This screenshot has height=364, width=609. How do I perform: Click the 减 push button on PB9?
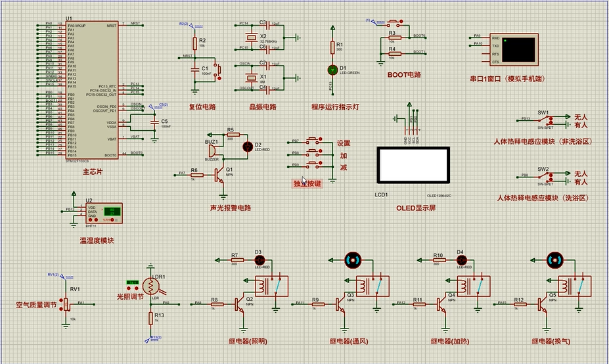(x=314, y=164)
